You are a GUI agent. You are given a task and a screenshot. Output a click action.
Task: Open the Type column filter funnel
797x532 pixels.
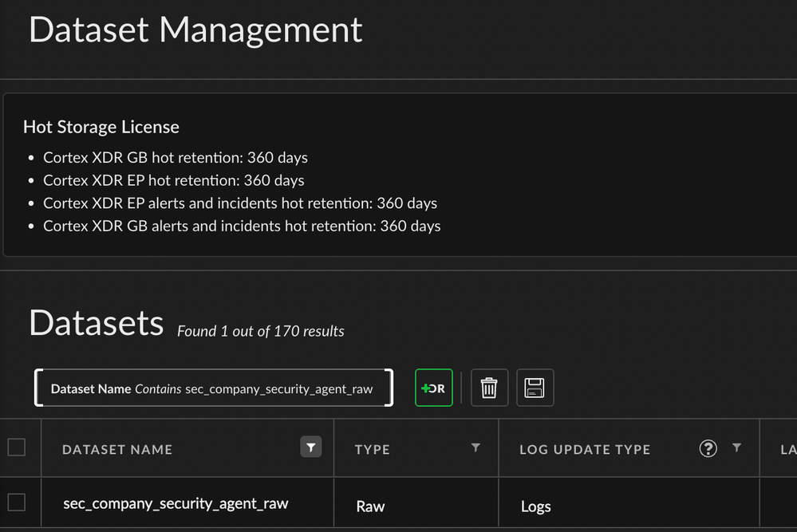tap(475, 448)
